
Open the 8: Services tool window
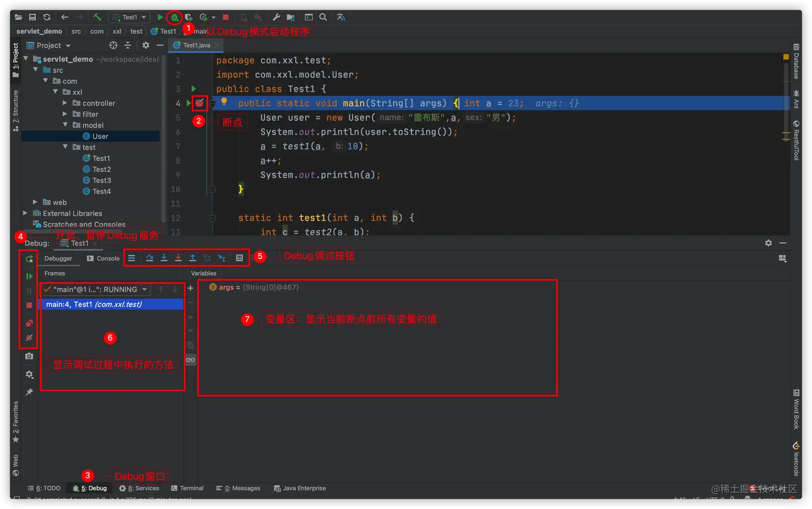139,489
